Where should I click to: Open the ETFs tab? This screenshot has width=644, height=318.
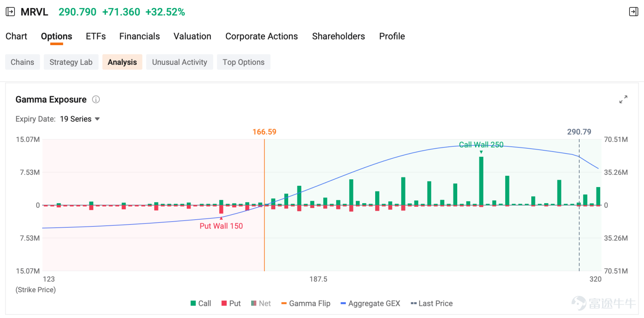[96, 36]
